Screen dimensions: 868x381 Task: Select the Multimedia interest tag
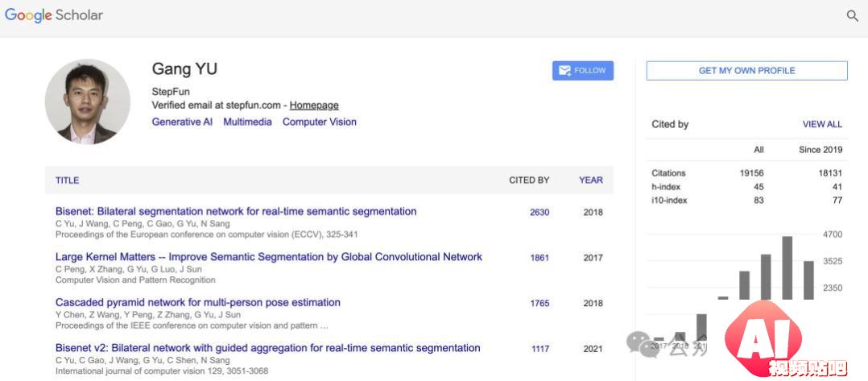click(x=247, y=122)
